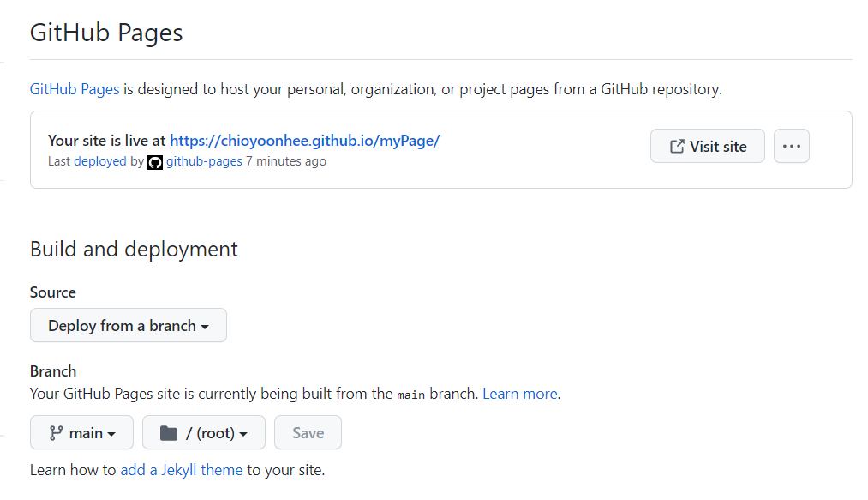Click the Visit site button
The height and width of the screenshot is (500, 868).
tap(708, 147)
